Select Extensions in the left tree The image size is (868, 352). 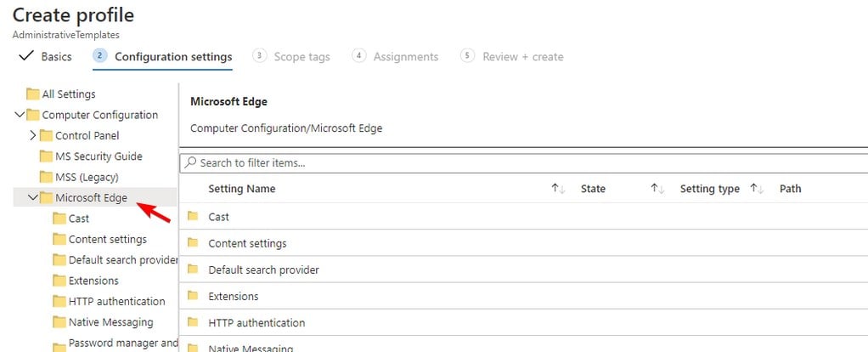click(x=93, y=281)
